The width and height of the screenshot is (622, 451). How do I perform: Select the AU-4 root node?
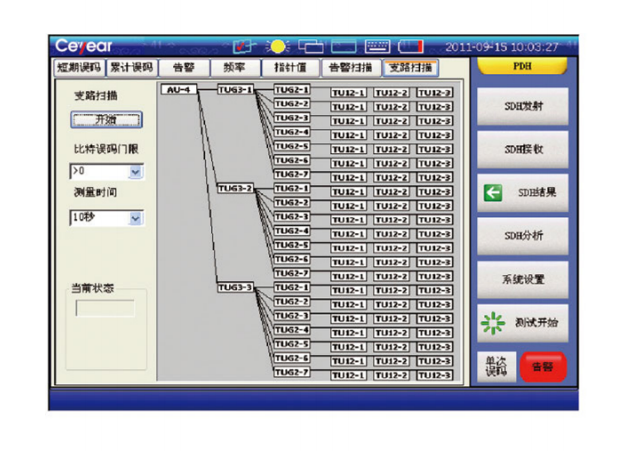click(176, 90)
